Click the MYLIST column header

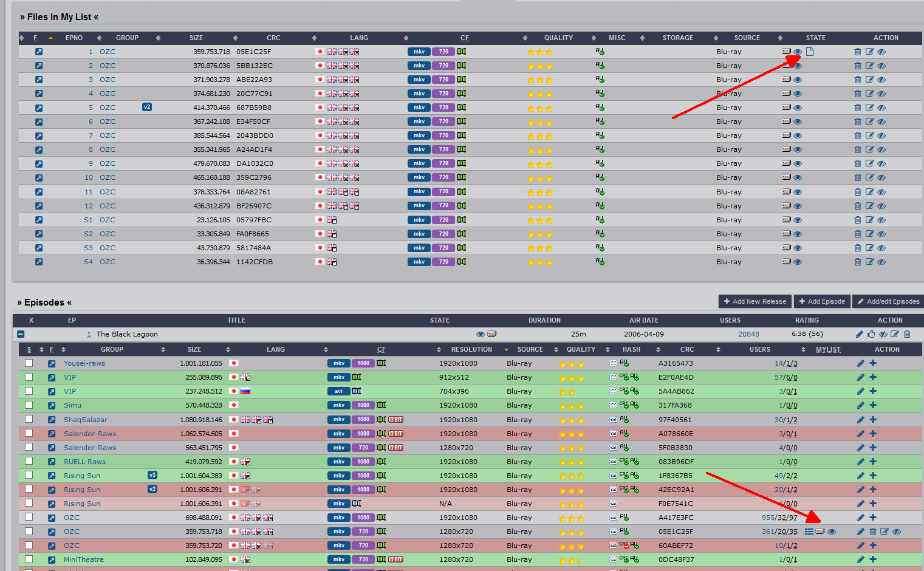click(827, 349)
